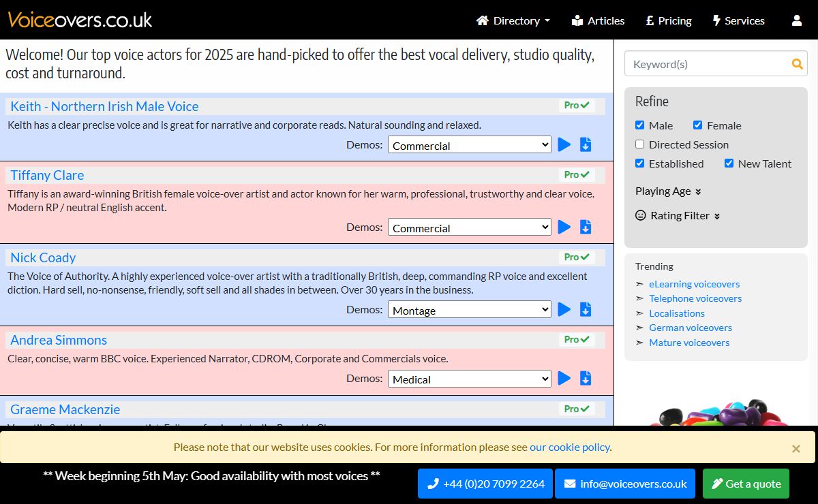Expand the Playing Age filter

[x=668, y=191]
